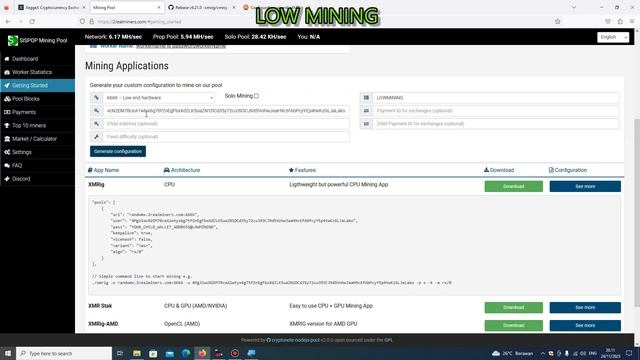640x360 pixels.
Task: Click See more for XMRig-AMD
Action: click(x=585, y=325)
